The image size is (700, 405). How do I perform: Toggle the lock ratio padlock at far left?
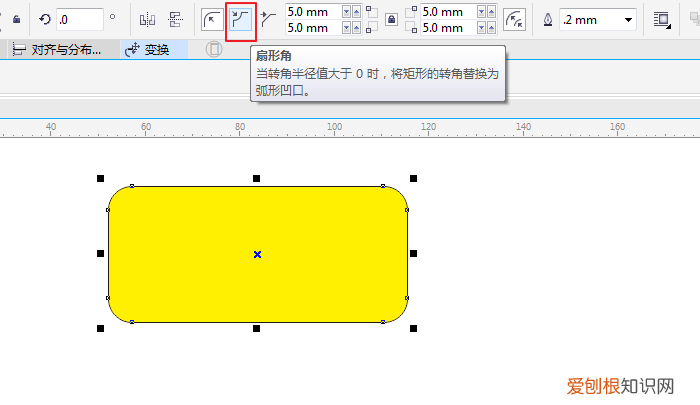15,19
